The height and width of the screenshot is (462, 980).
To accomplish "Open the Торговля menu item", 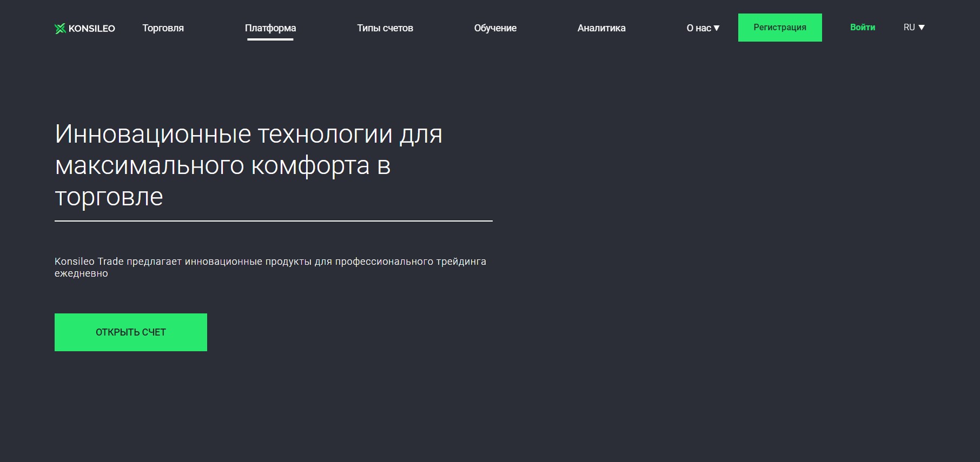I will [163, 28].
